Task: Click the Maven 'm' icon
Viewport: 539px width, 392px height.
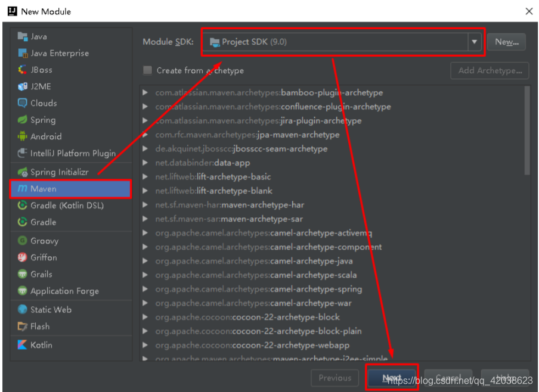Action: 22,189
